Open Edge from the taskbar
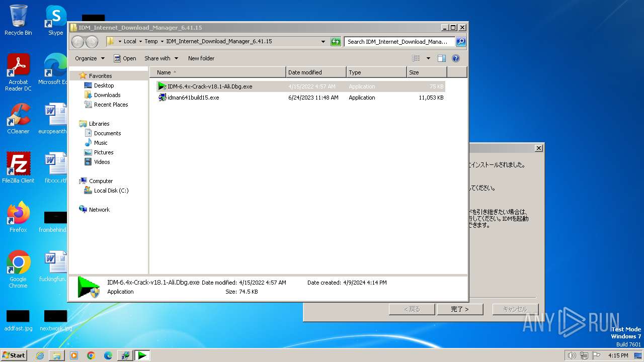Screen dimensions: 644x362 (108, 355)
